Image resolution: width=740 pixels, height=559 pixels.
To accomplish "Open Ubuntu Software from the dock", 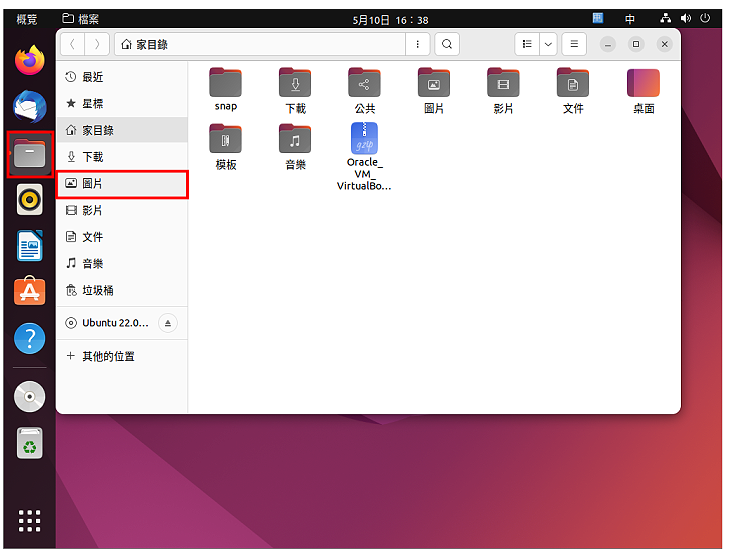I will 30,291.
